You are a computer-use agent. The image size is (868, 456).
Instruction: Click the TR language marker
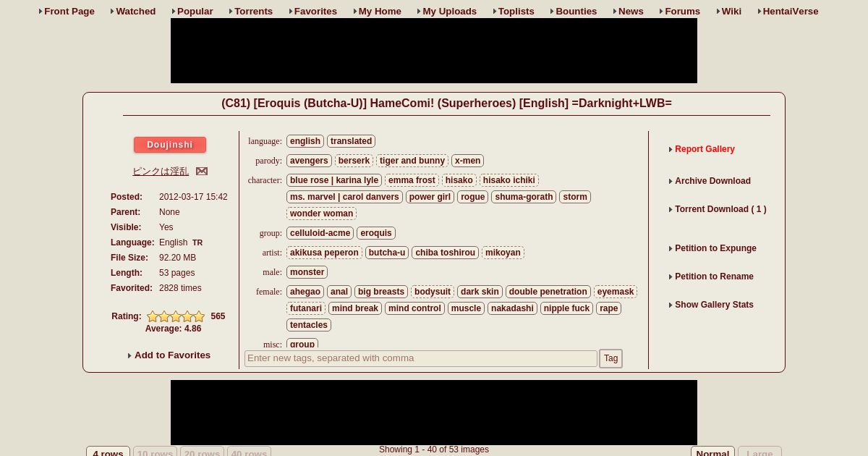click(197, 243)
